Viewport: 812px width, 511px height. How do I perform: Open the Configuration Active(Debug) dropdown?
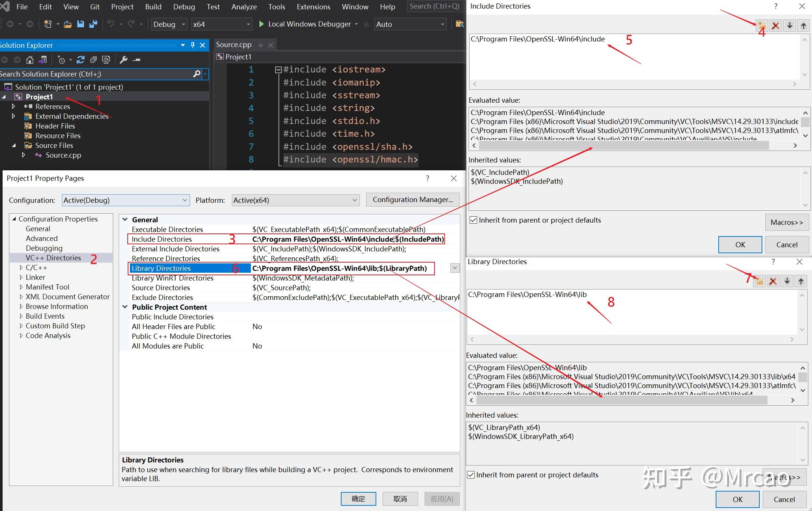pos(126,200)
